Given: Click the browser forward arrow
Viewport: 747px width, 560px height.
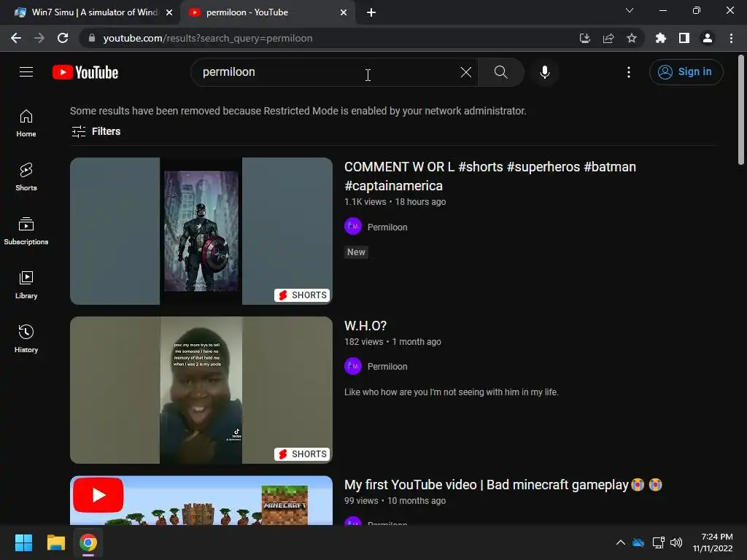Looking at the screenshot, I should click(x=39, y=38).
